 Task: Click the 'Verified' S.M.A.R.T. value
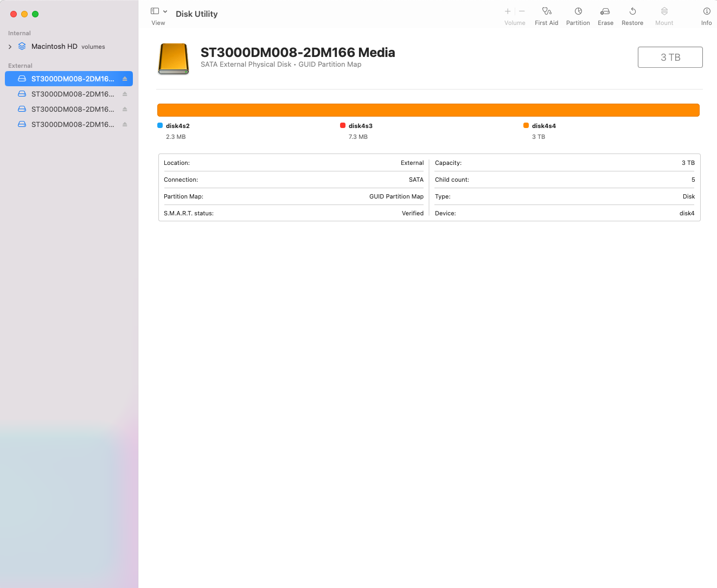[413, 213]
